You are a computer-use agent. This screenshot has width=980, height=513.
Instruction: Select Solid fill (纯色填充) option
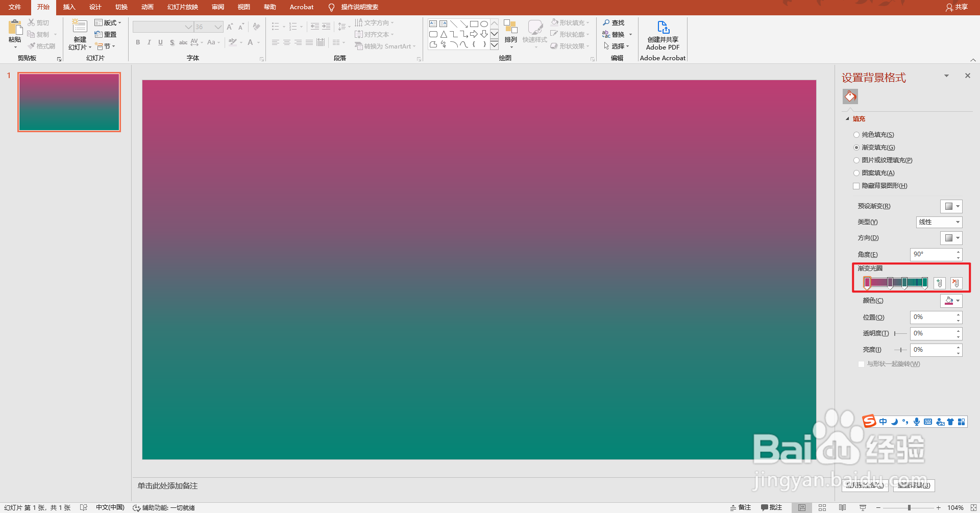[873, 135]
